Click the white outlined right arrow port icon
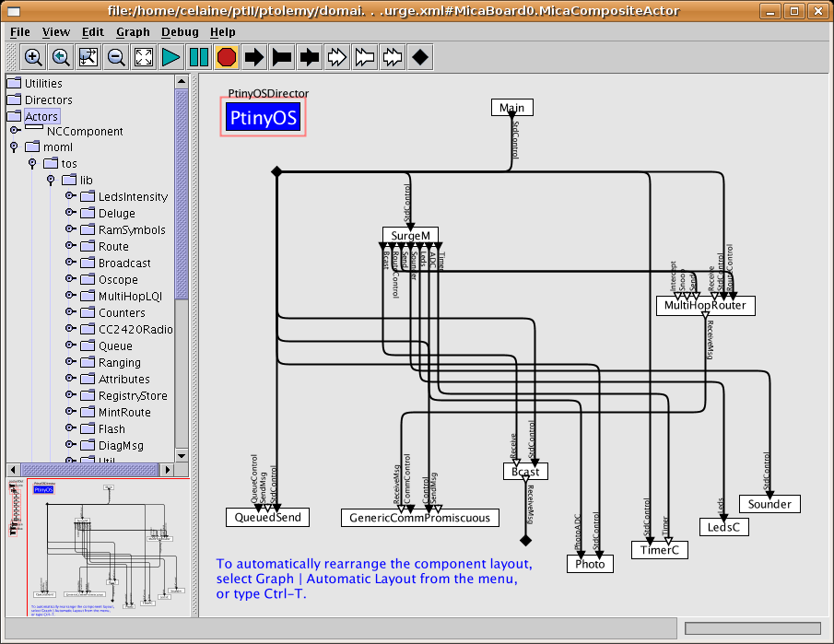 pyautogui.click(x=337, y=57)
